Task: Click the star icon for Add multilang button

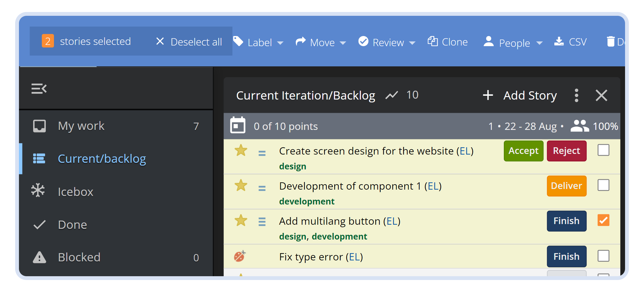Action: pyautogui.click(x=241, y=221)
